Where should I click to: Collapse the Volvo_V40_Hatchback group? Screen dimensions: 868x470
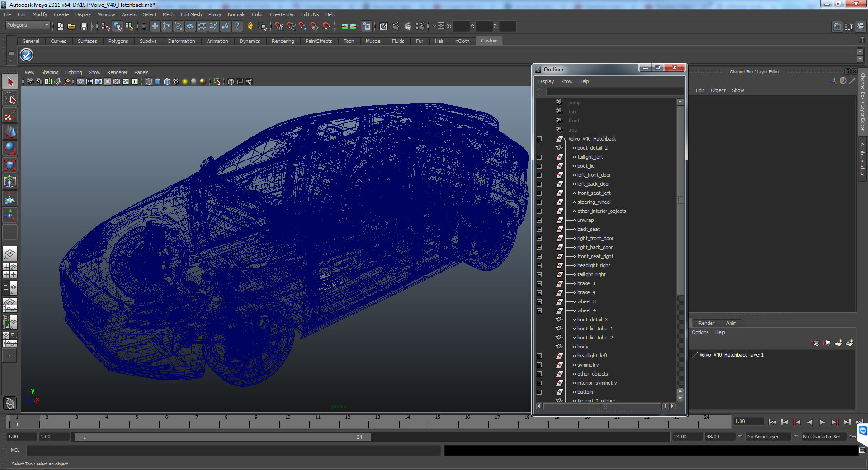click(539, 139)
